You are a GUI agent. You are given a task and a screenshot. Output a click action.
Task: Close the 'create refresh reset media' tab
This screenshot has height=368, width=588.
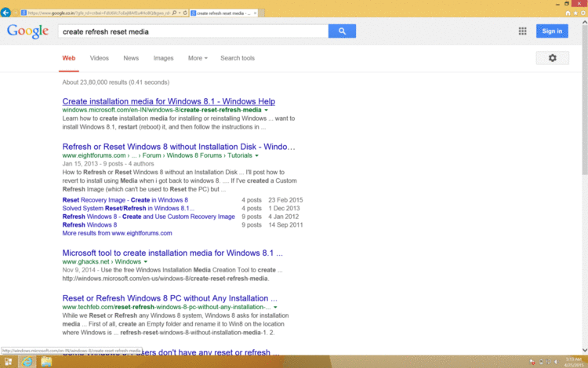pyautogui.click(x=255, y=13)
